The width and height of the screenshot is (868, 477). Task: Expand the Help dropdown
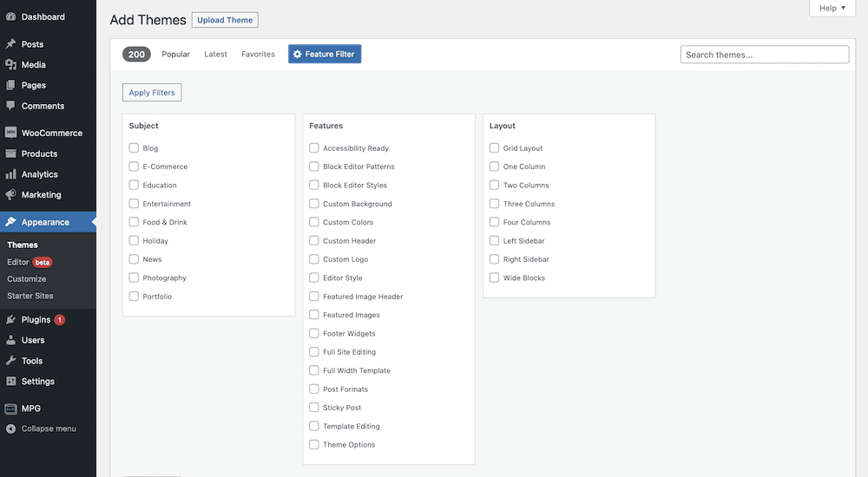click(832, 8)
